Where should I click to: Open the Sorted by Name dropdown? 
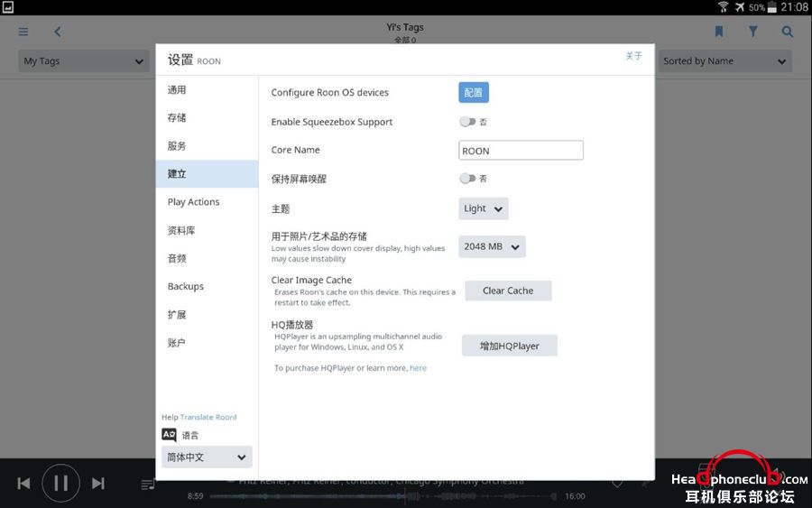tap(724, 61)
